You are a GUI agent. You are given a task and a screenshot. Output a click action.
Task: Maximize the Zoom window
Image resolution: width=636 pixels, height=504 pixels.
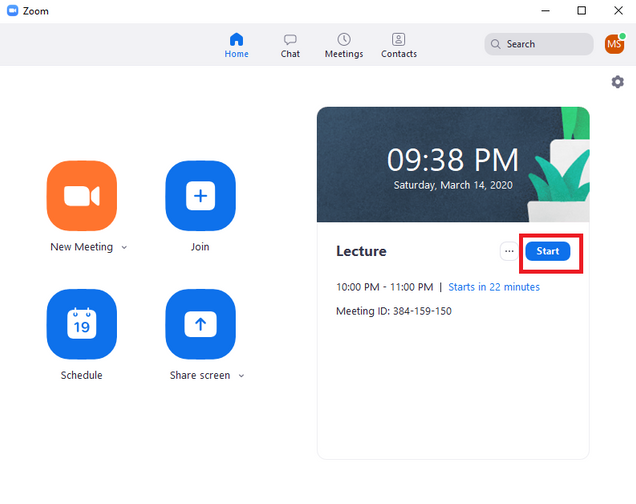point(581,11)
